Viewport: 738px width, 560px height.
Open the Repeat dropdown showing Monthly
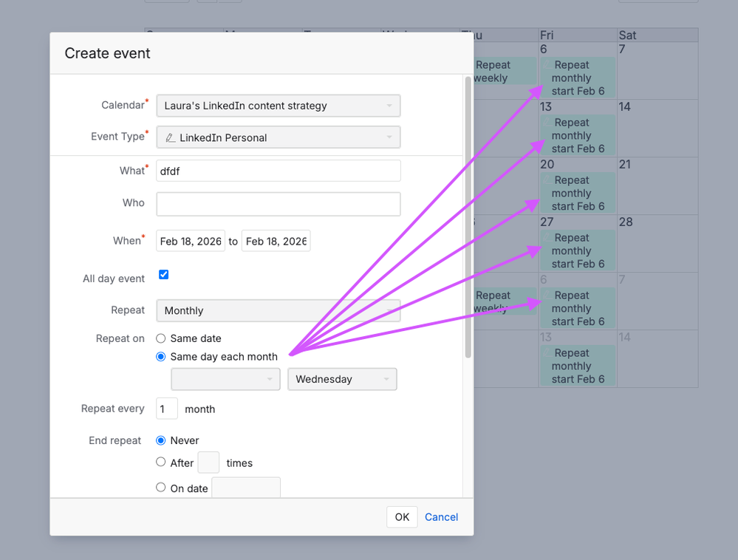pyautogui.click(x=390, y=310)
